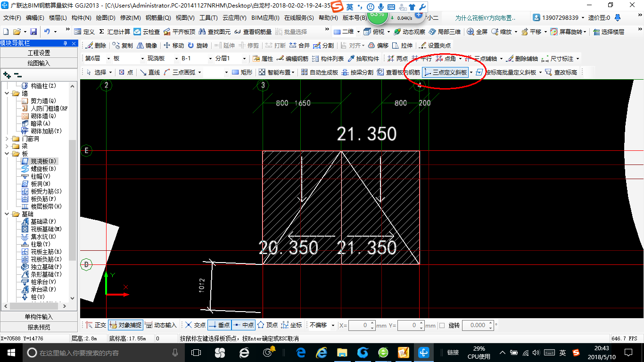Toggle 交点 intersection snap
The width and height of the screenshot is (644, 362).
pos(195,325)
